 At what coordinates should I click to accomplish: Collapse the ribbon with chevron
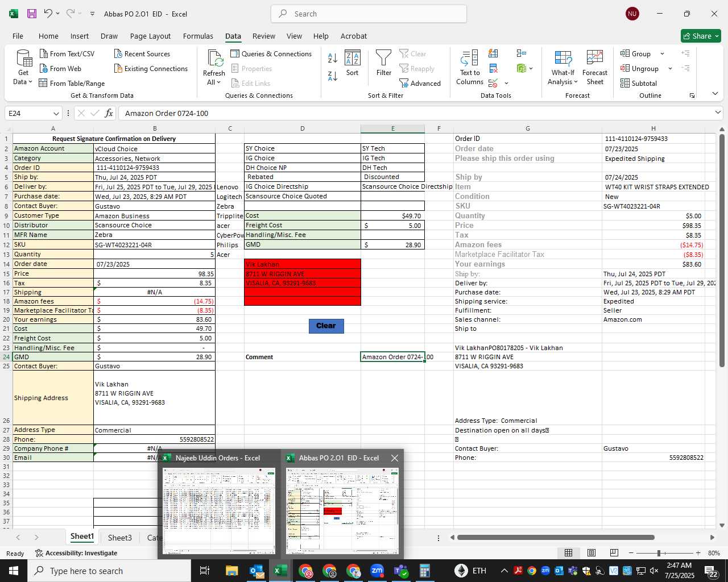(715, 94)
